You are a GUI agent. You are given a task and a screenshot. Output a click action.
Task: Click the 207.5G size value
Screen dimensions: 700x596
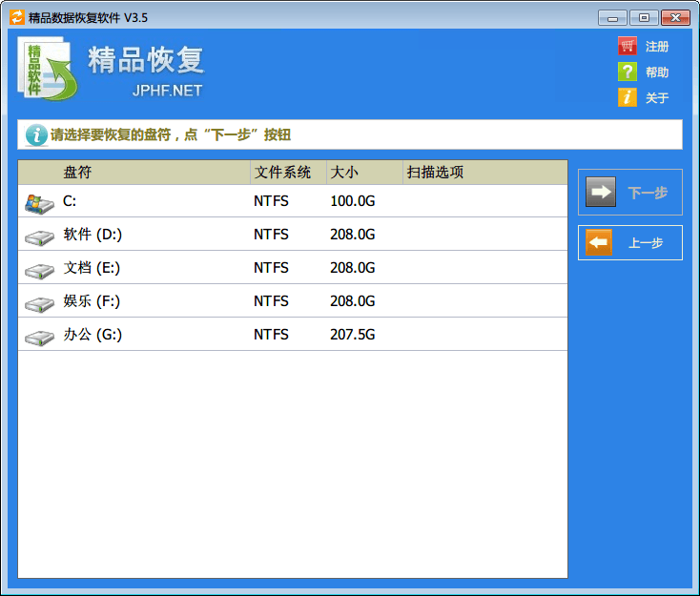(352, 335)
